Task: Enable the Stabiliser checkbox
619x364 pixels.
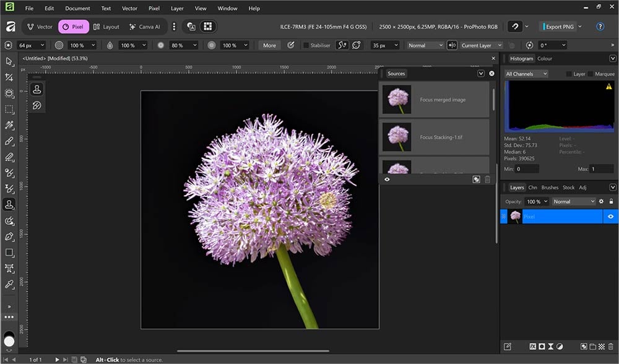Action: [x=305, y=45]
